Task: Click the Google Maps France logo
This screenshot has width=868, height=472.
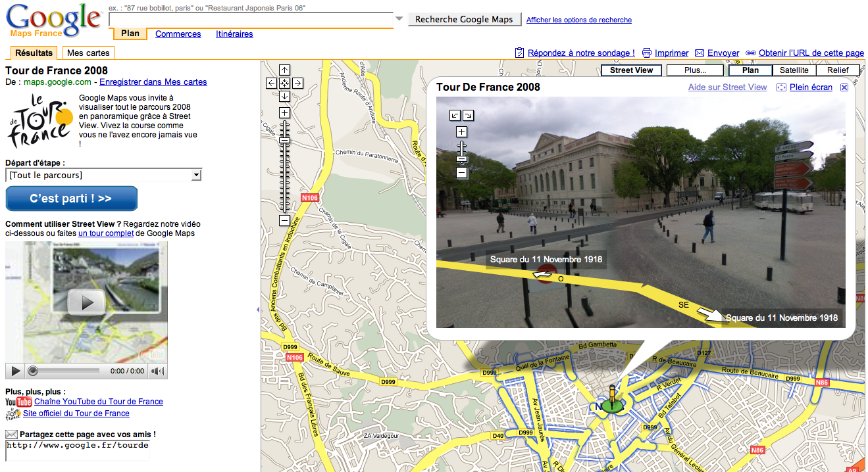Action: [53, 20]
